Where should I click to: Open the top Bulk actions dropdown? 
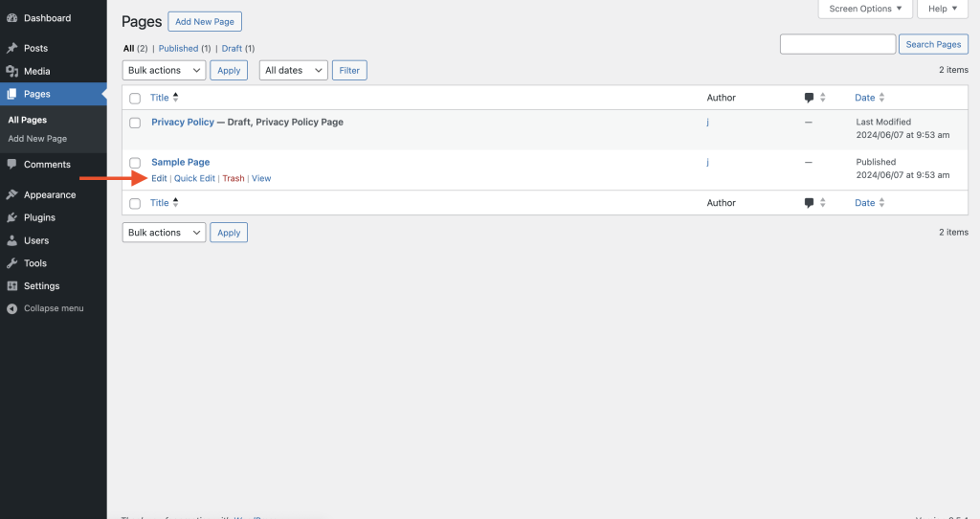click(x=164, y=70)
